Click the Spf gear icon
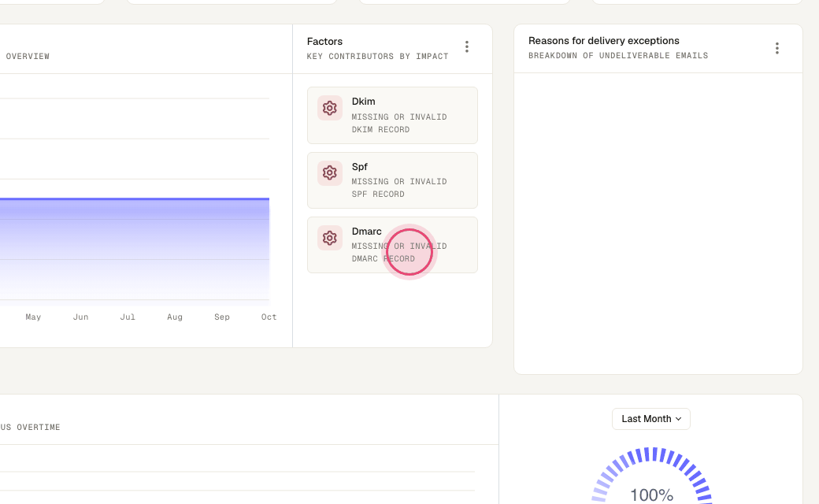Screen dimensions: 819x504 tap(330, 173)
